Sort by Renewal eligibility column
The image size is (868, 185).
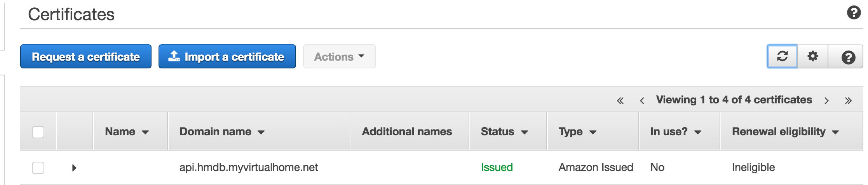click(x=785, y=132)
